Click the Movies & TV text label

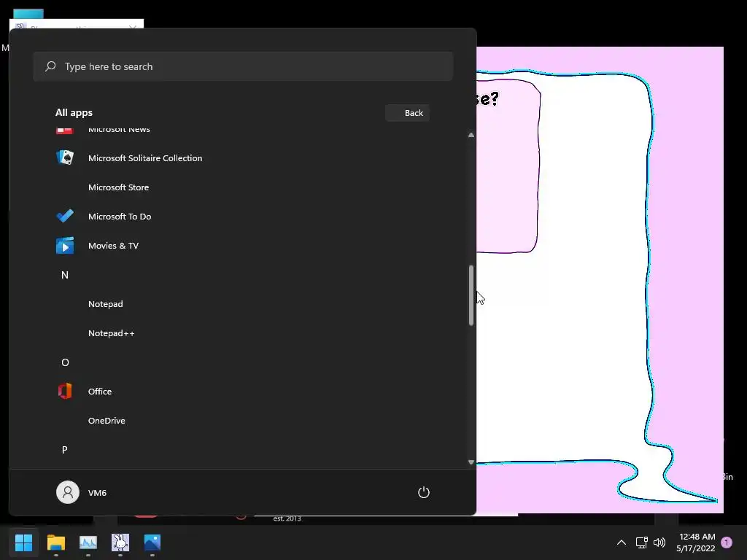click(113, 246)
